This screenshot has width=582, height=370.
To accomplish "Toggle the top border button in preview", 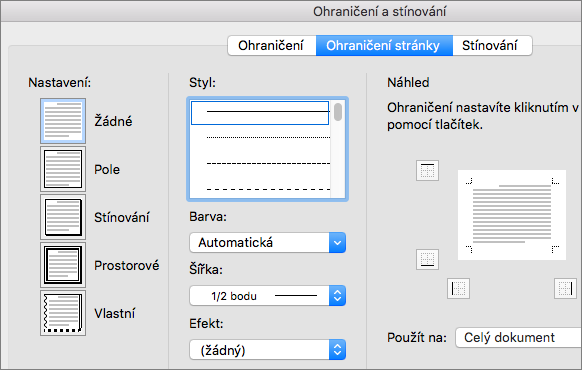I will pos(427,171).
